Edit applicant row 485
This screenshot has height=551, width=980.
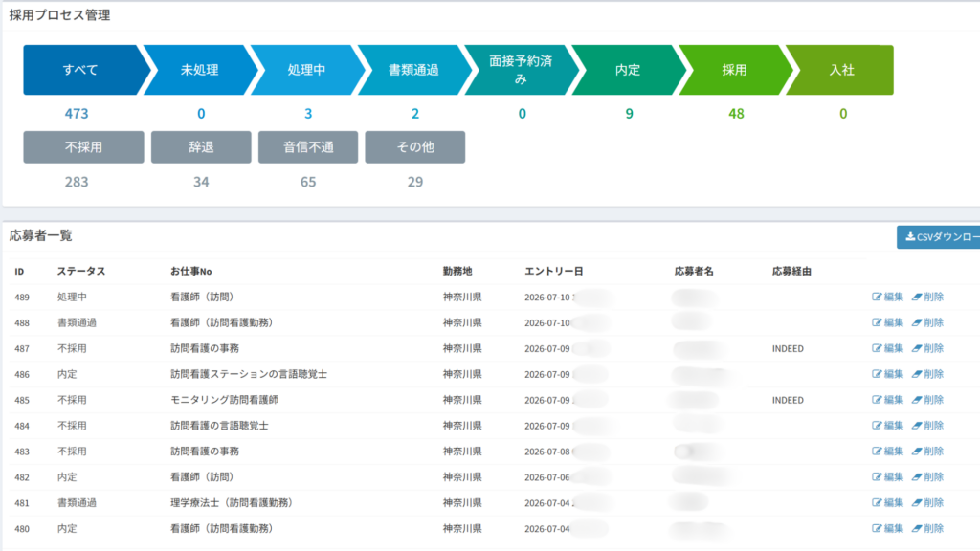pyautogui.click(x=887, y=399)
